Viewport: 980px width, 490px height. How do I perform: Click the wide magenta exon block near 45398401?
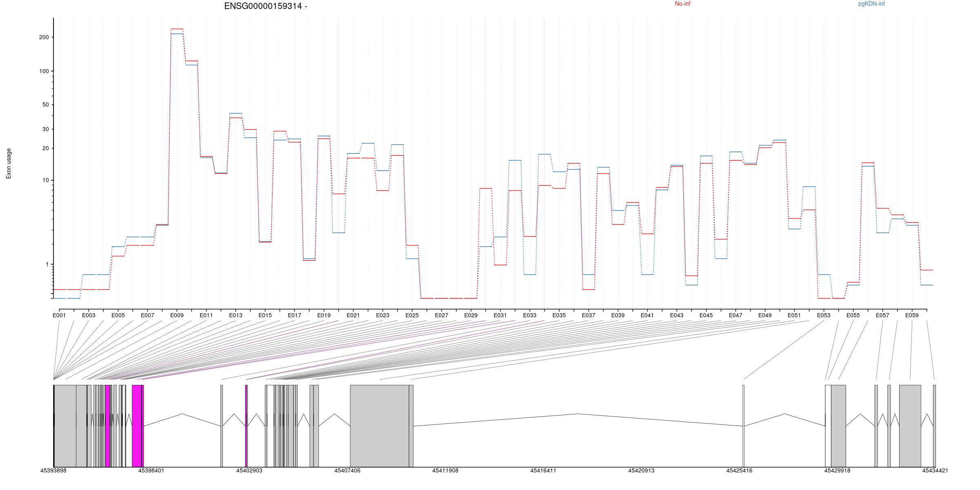[137, 426]
